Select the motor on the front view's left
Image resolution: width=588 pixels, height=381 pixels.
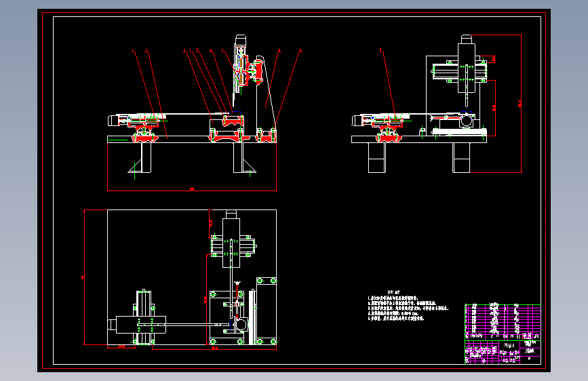tap(113, 121)
